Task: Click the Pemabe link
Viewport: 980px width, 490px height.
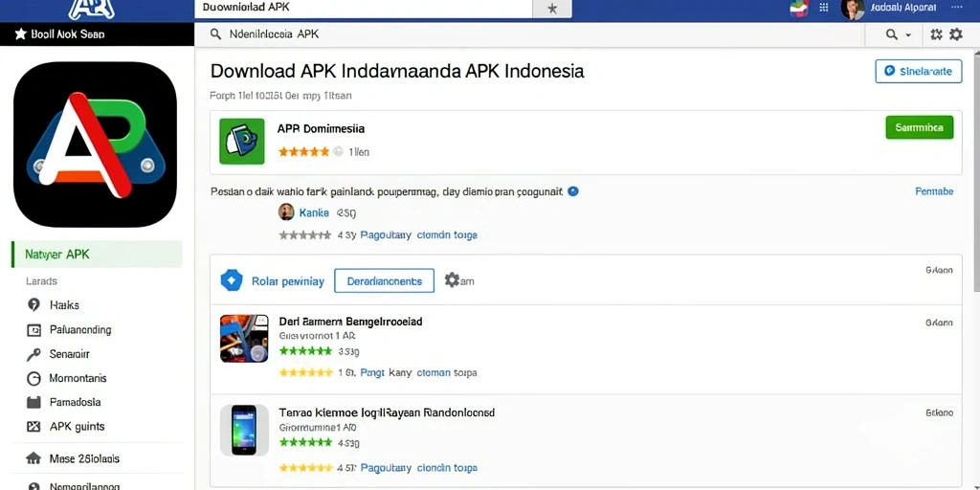Action: pos(934,191)
